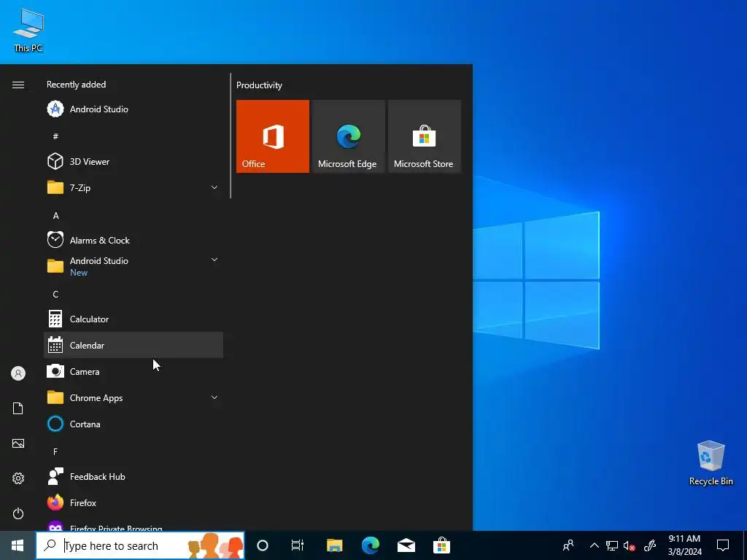
Task: Launch 3D Viewer app
Action: (x=133, y=161)
